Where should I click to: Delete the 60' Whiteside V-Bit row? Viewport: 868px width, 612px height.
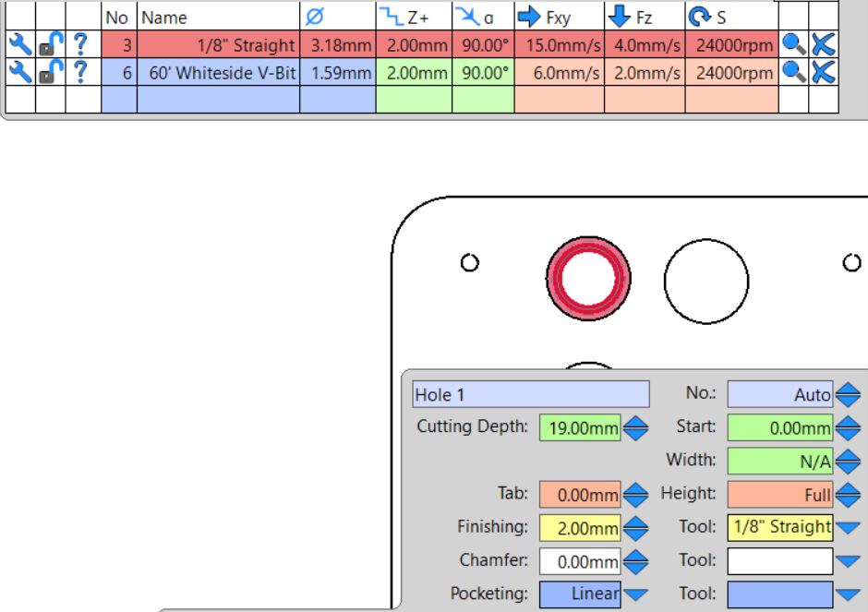(x=824, y=72)
